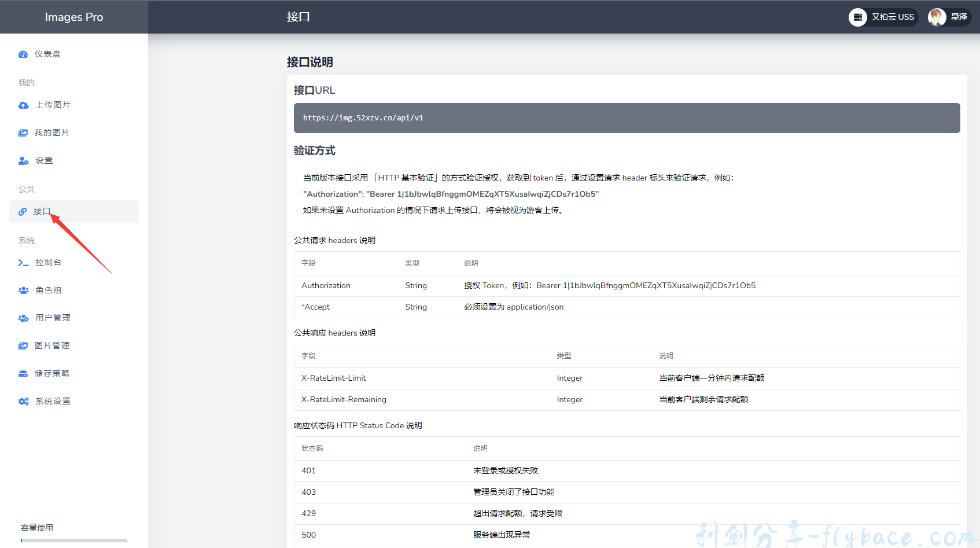Open the 用户管理 user management icon
980x548 pixels.
pyautogui.click(x=23, y=318)
